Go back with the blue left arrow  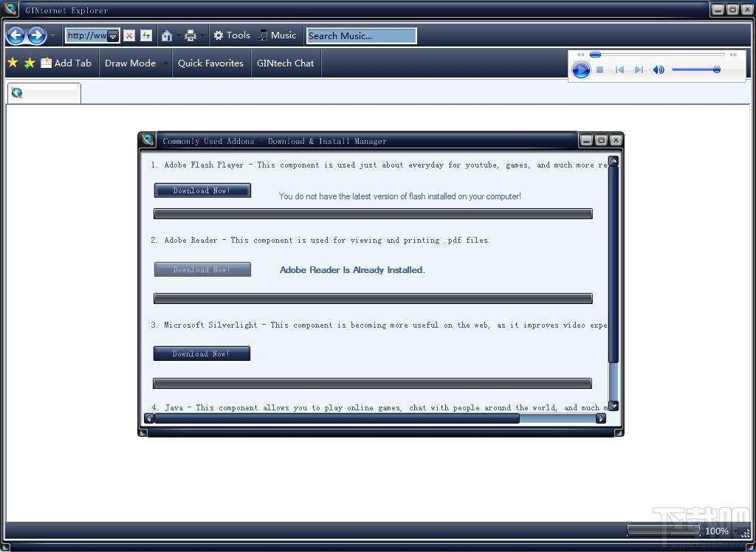[16, 35]
